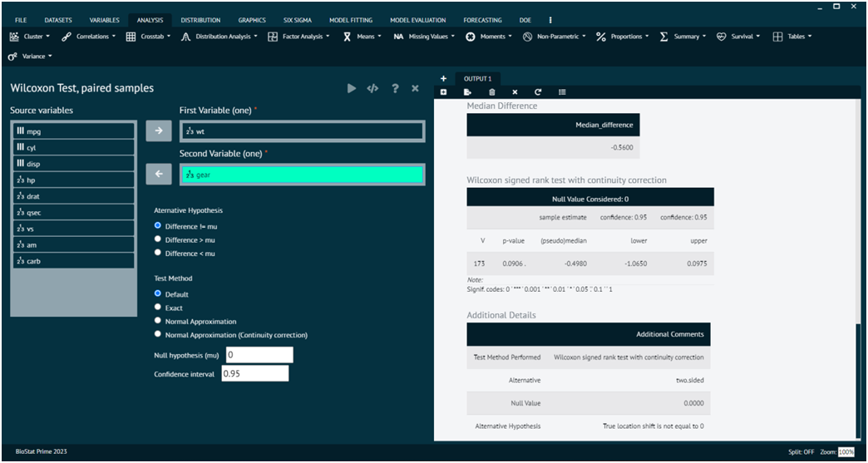Delete output with the trash icon
The image size is (868, 463).
point(492,91)
